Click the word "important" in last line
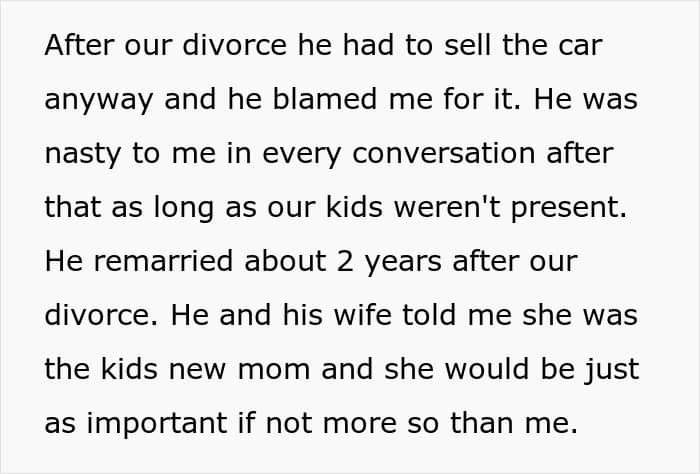Image resolution: width=700 pixels, height=474 pixels. [157, 425]
